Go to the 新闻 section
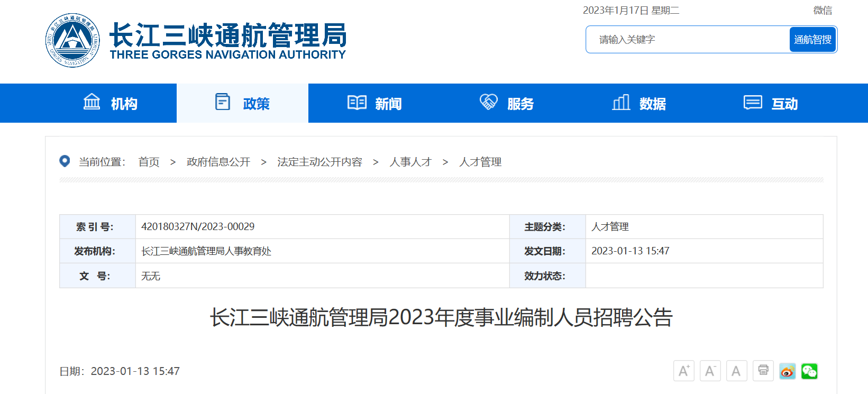Screen dimensions: 868x394 tap(374, 103)
